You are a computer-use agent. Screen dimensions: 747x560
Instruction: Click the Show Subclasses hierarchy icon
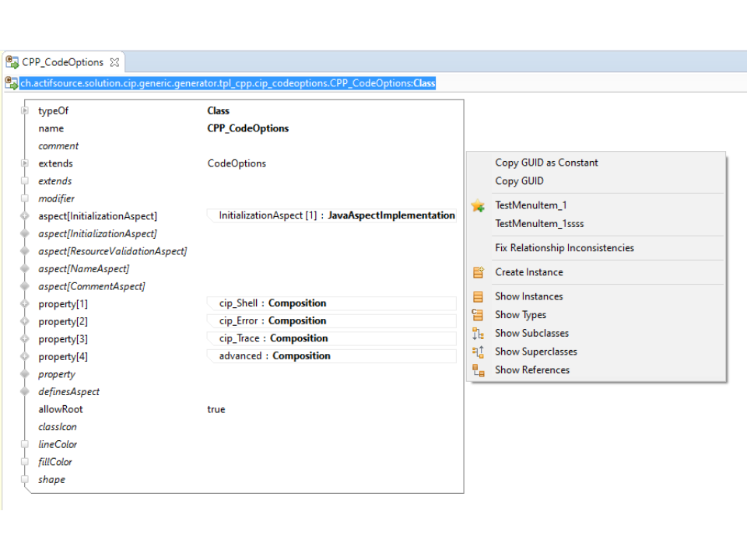(478, 334)
